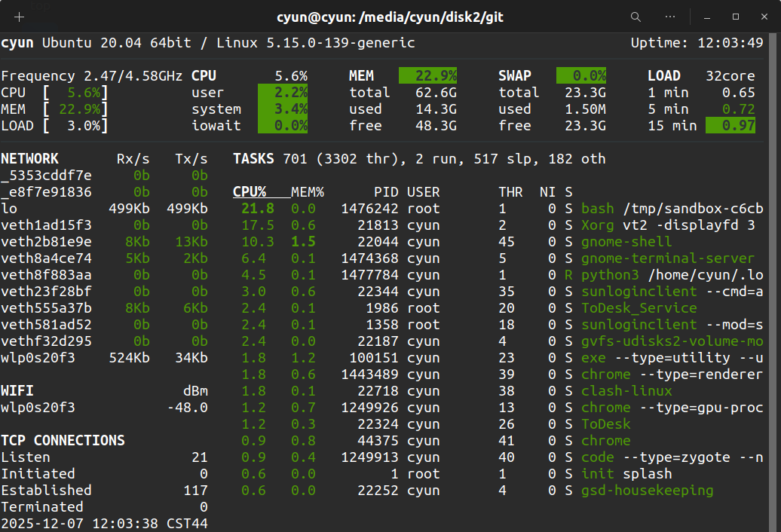Select the clash-linux process name
This screenshot has height=532, width=781.
click(626, 391)
